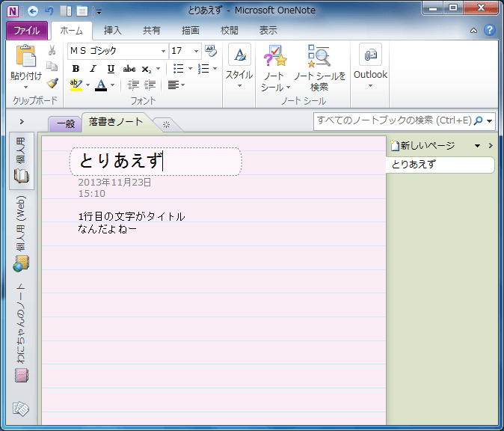504x431 pixels.
Task: Switch to the 挿入 (Insert) ribbon tab
Action: [x=112, y=31]
